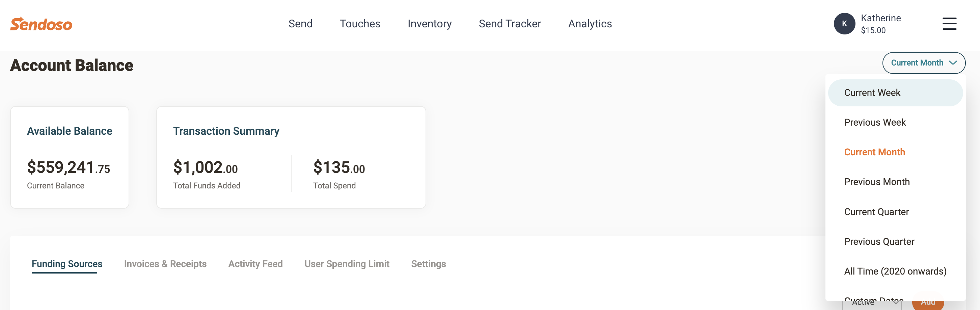Switch to User Spending Limit tab

click(x=347, y=264)
